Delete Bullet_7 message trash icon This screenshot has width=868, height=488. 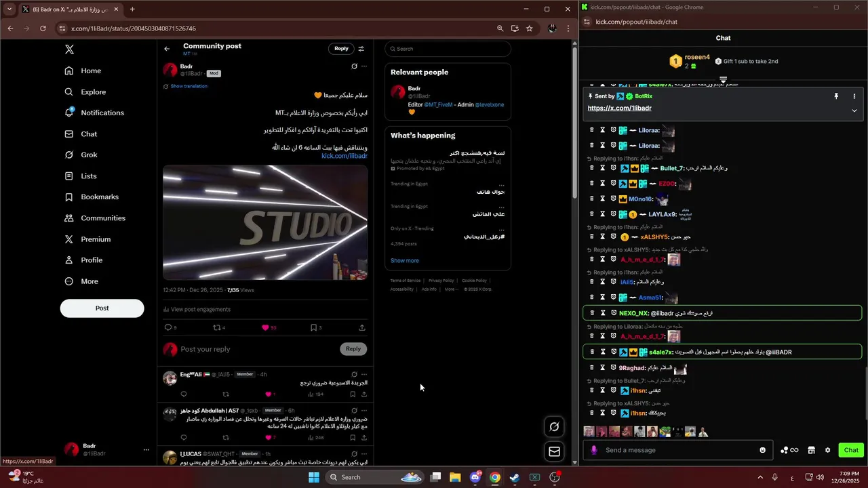click(591, 168)
